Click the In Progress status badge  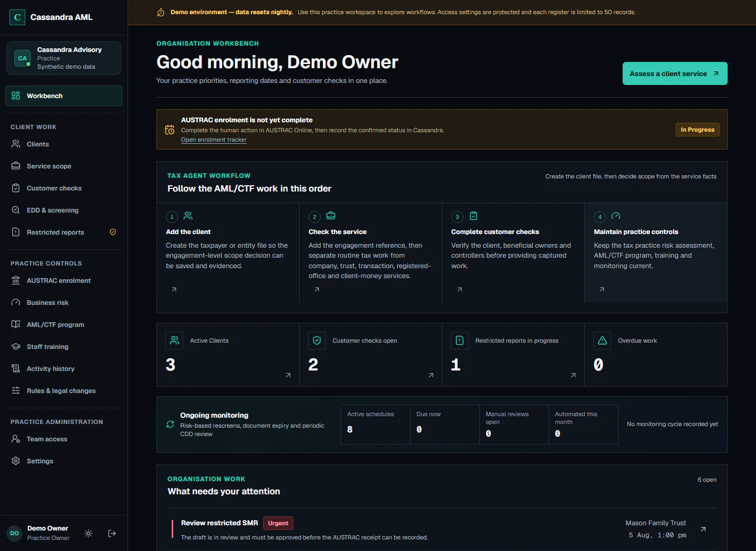(x=697, y=130)
